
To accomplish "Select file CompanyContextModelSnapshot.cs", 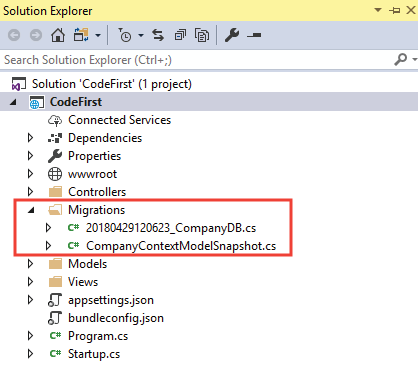I will (x=181, y=246).
